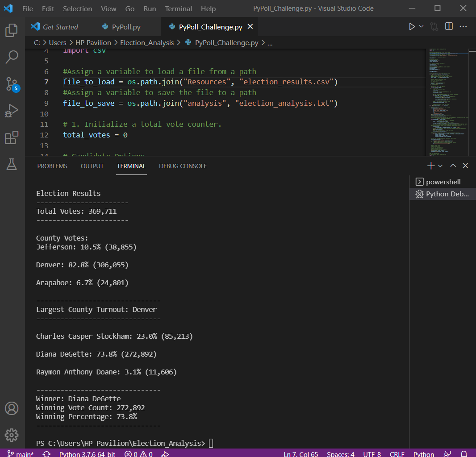Click the Users breadcrumb segment
This screenshot has width=476, height=457.
tap(58, 43)
